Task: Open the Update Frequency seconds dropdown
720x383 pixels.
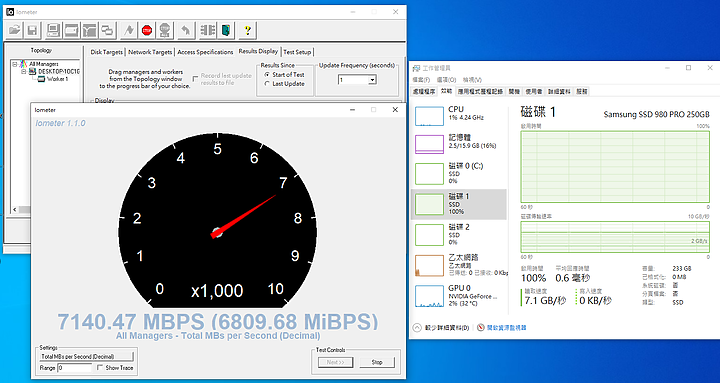Action: 372,80
